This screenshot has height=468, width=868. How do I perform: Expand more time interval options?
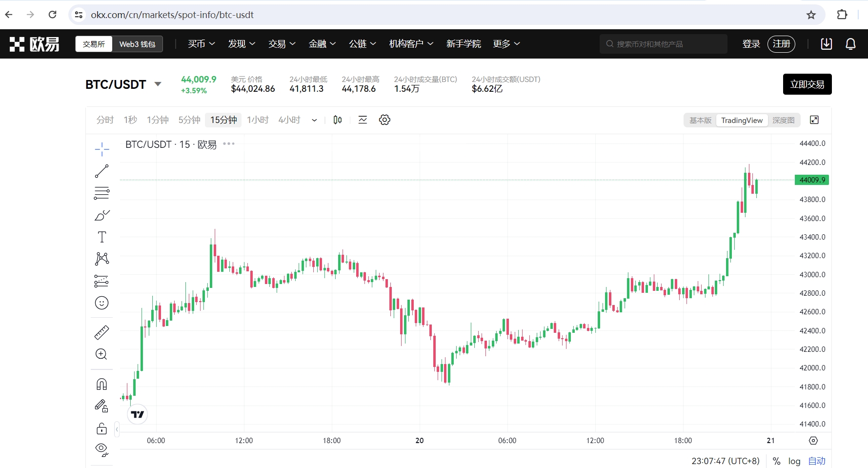(314, 120)
